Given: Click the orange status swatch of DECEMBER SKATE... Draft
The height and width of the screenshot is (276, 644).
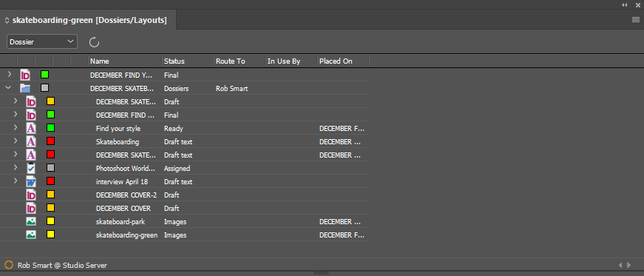Looking at the screenshot, I should click(50, 101).
